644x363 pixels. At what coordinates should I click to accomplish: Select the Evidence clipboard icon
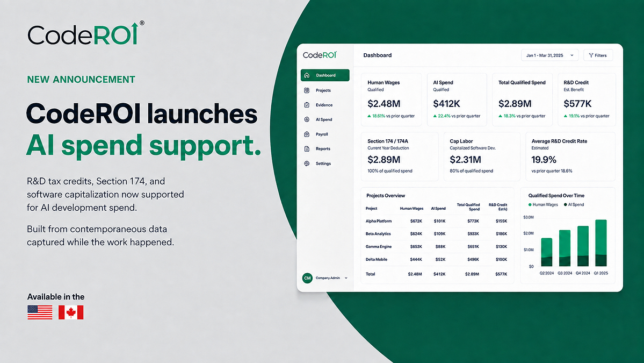[x=307, y=105]
